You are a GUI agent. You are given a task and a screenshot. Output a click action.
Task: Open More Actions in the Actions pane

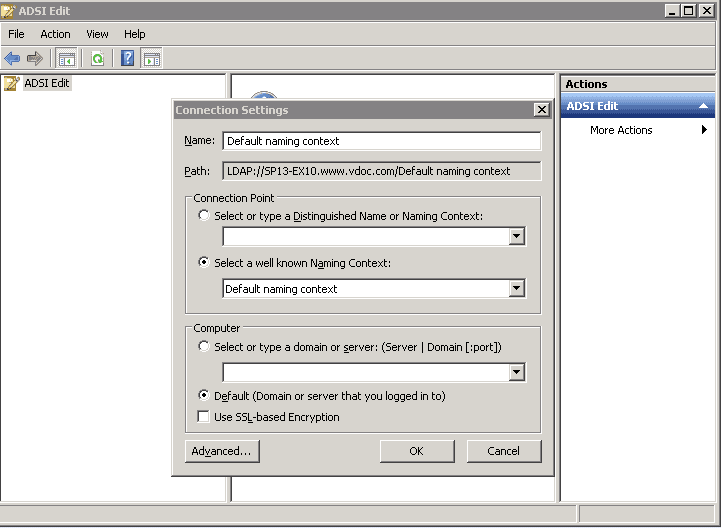pyautogui.click(x=621, y=130)
